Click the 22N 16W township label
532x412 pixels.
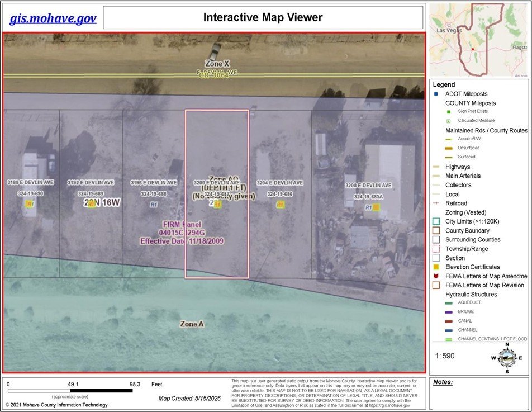coord(102,202)
